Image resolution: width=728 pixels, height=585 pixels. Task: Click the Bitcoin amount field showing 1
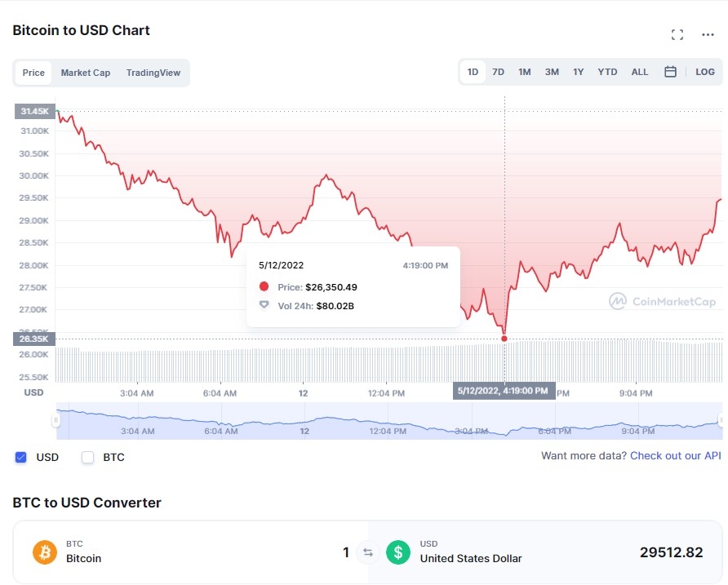coord(345,552)
